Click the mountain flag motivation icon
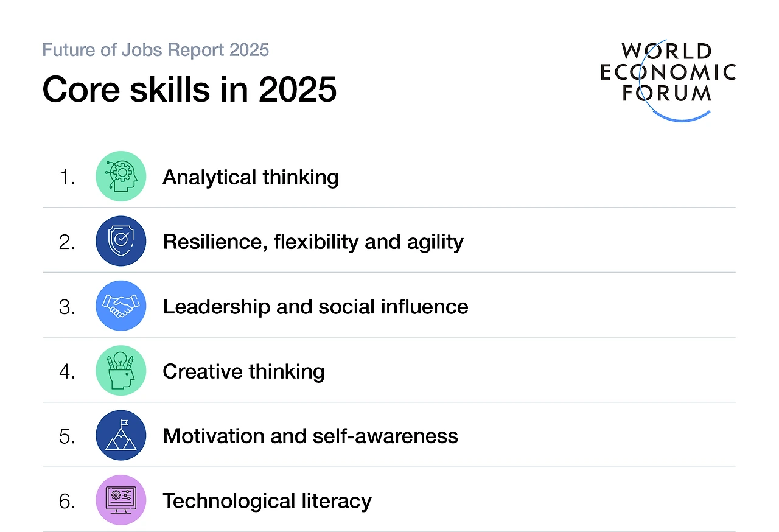The width and height of the screenshot is (779, 532). pyautogui.click(x=121, y=435)
